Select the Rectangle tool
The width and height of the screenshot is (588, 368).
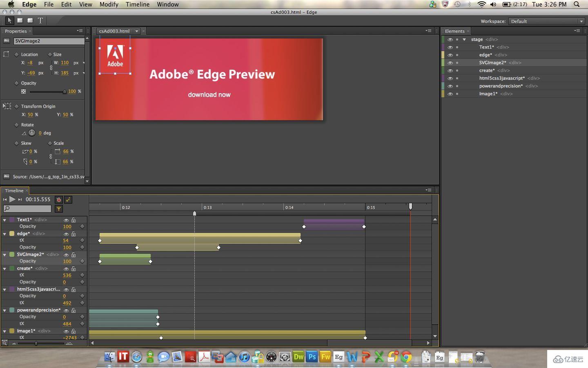tap(20, 20)
